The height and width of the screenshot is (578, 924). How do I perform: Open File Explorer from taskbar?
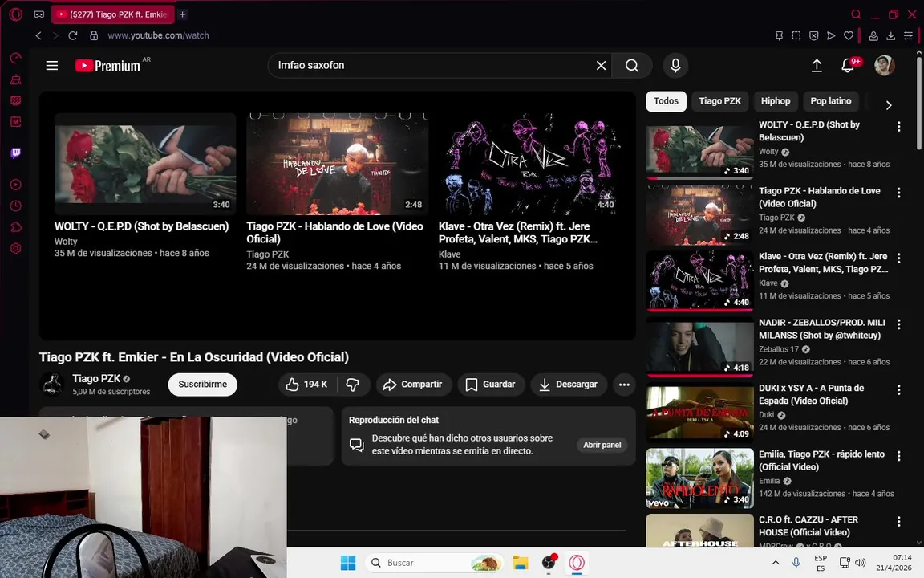tap(520, 563)
